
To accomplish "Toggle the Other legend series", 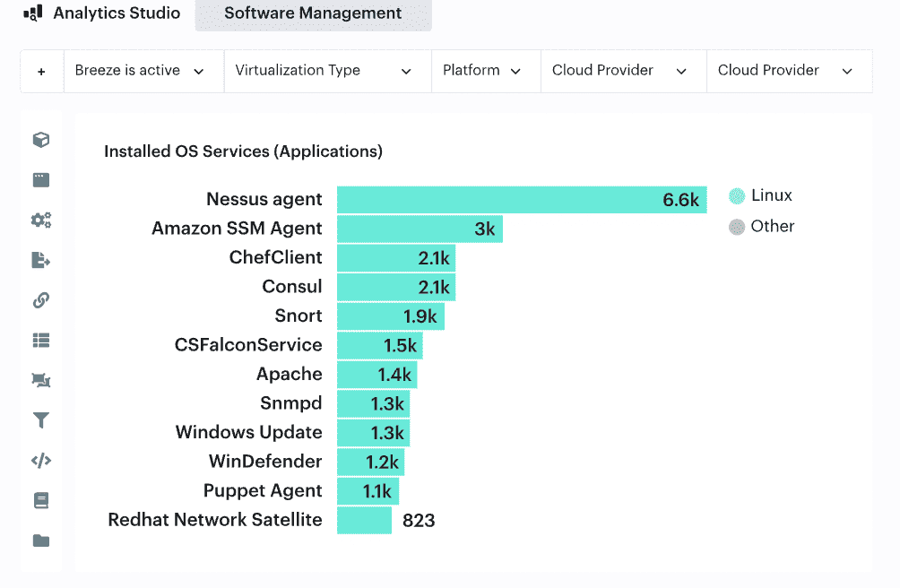I will tap(762, 227).
